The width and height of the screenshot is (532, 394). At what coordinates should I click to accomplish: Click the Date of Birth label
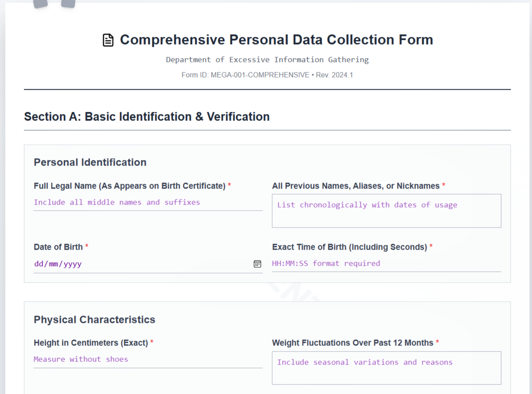(58, 247)
